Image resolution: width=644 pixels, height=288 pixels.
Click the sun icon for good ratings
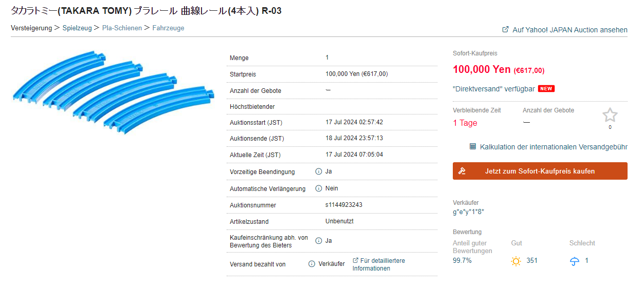point(516,261)
